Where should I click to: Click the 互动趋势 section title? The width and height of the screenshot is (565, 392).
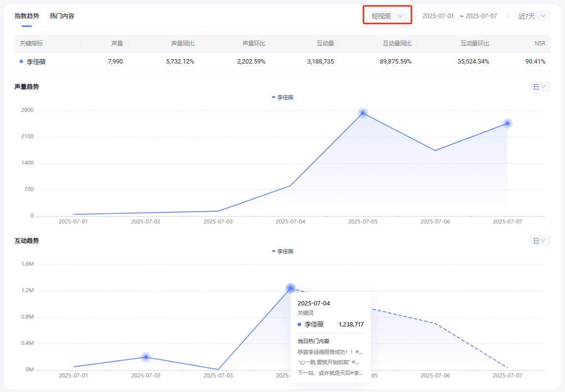pos(27,241)
